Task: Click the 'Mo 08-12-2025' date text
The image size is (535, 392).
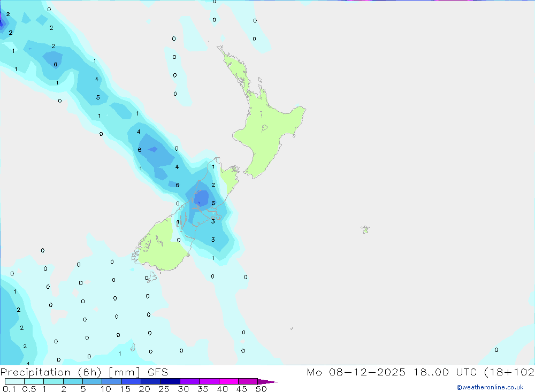Action: tap(356, 372)
